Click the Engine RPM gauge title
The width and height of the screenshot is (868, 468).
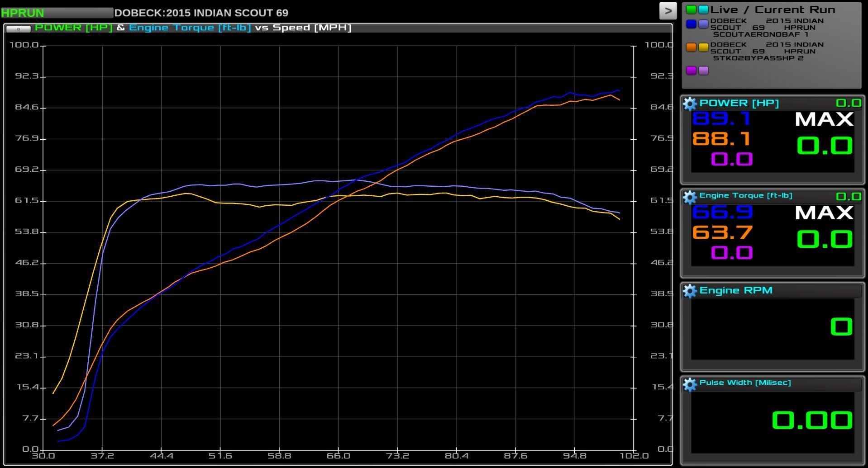[736, 290]
